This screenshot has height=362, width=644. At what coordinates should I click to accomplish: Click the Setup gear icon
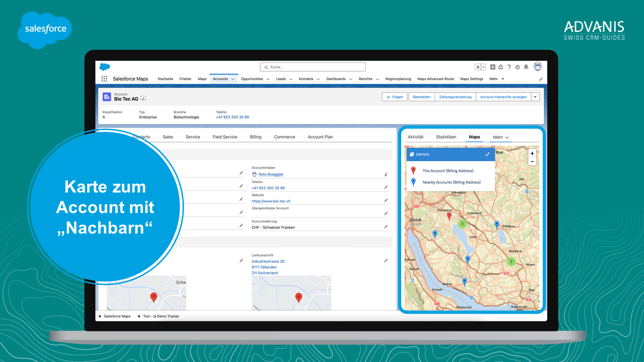click(x=518, y=67)
